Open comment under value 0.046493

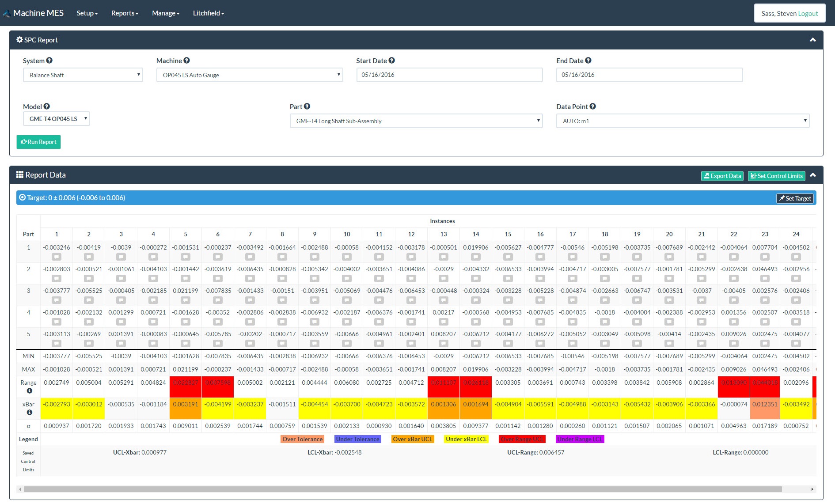click(765, 278)
